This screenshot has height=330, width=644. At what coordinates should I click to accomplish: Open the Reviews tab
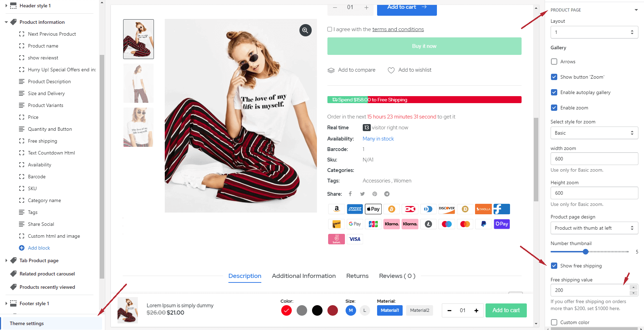397,276
